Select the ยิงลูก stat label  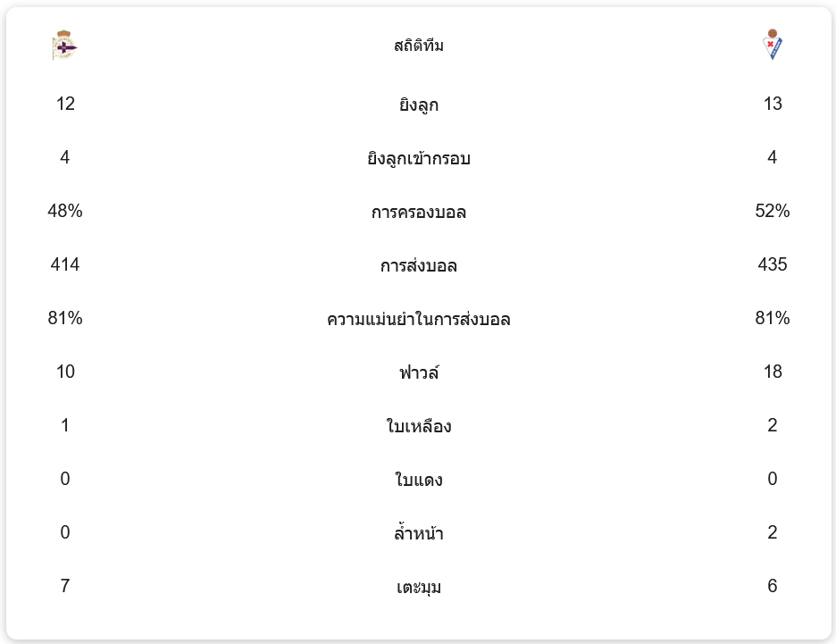click(x=419, y=105)
